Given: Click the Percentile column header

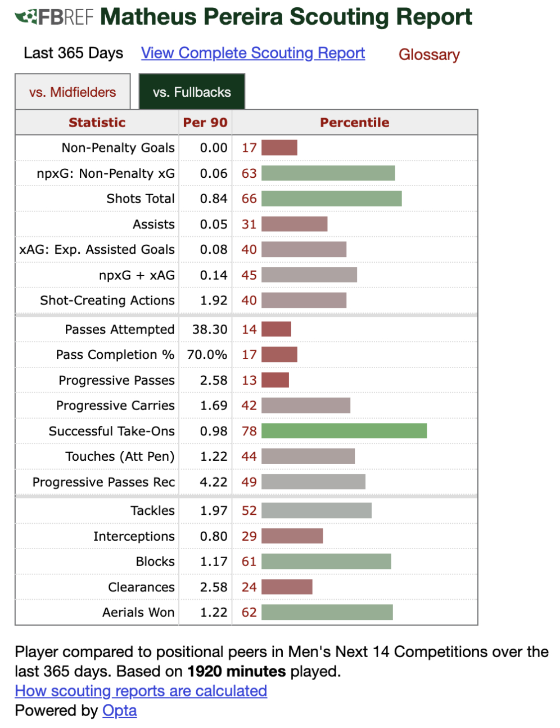Looking at the screenshot, I should [x=354, y=123].
